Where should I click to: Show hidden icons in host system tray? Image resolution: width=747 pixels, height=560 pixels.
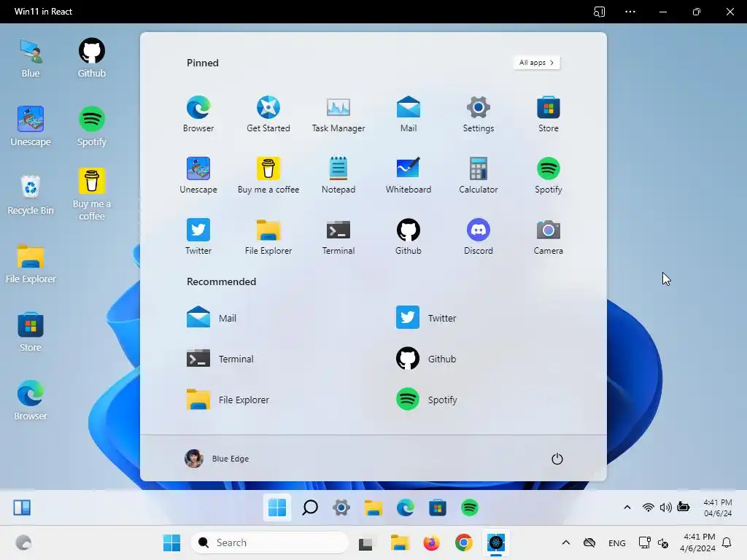566,542
